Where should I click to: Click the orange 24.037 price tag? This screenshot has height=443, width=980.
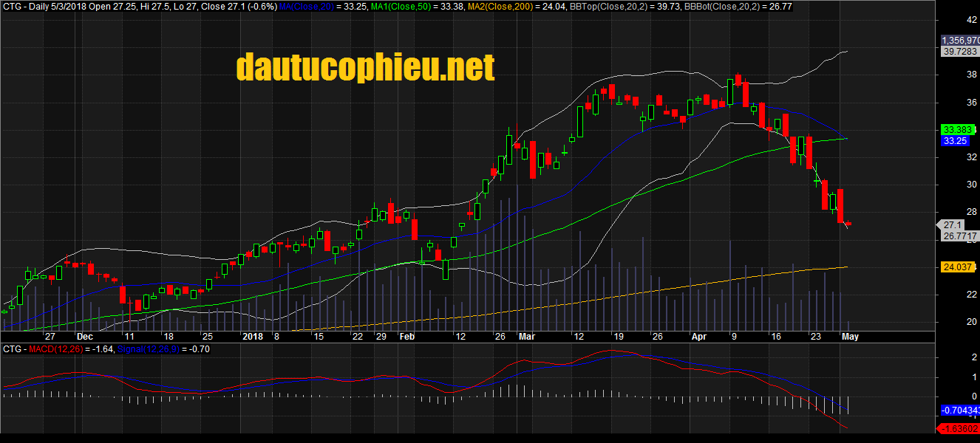tap(955, 267)
